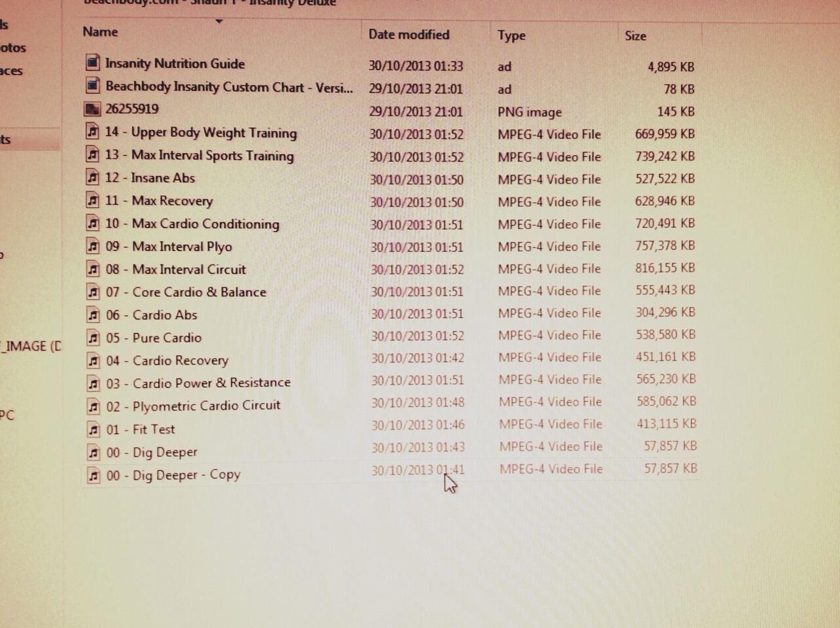Select the 09 - Max Interval Plyo icon
The width and height of the screenshot is (840, 628).
tap(93, 246)
